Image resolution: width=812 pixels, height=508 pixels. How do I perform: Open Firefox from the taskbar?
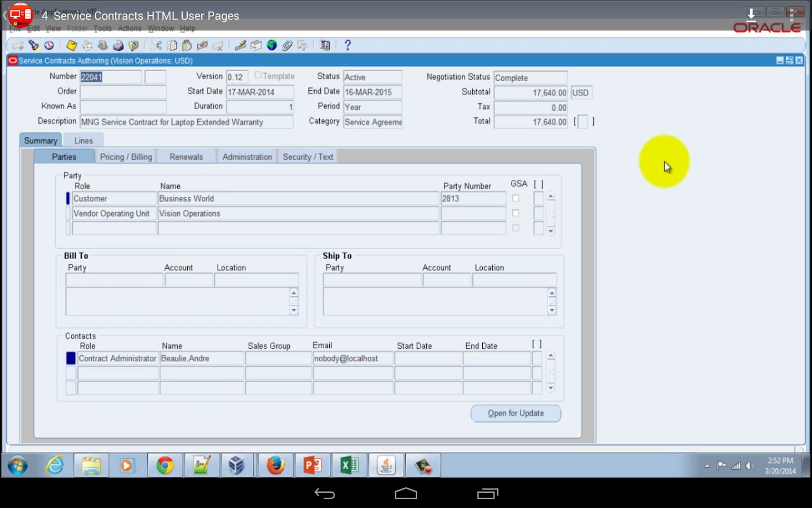pos(275,466)
